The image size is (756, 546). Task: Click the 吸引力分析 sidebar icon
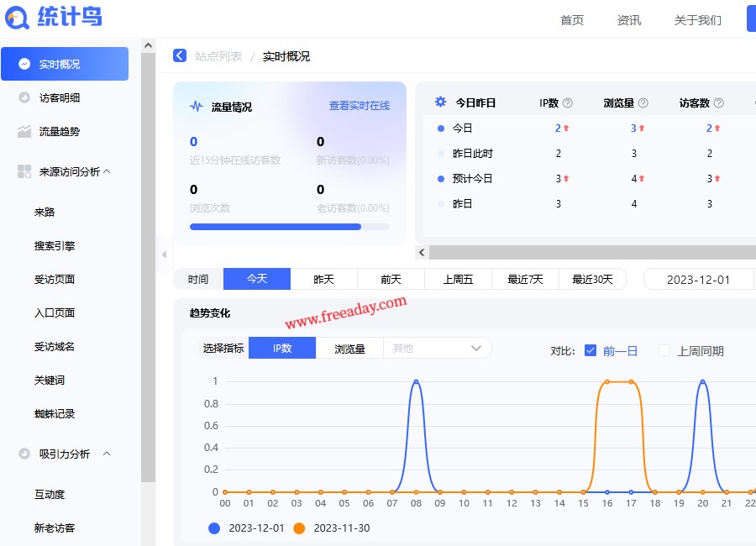pyautogui.click(x=24, y=454)
